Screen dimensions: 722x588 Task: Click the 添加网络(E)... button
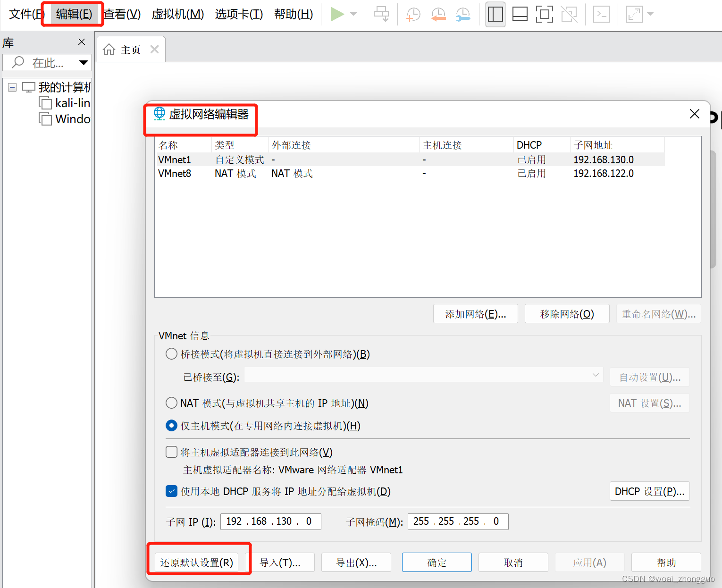[476, 314]
